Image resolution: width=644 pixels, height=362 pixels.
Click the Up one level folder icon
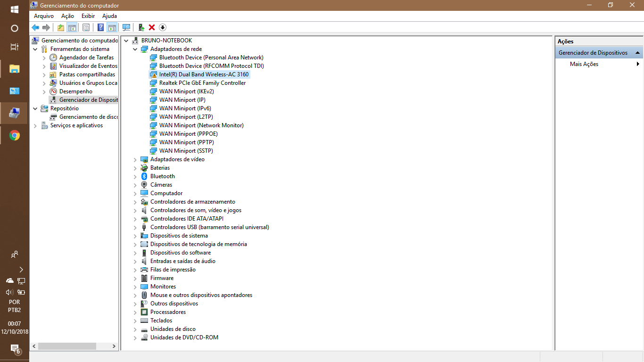click(x=61, y=27)
